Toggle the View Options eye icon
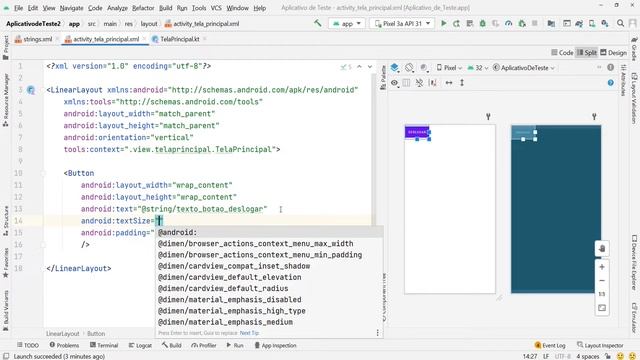Image resolution: width=640 pixels, height=360 pixels. (394, 83)
